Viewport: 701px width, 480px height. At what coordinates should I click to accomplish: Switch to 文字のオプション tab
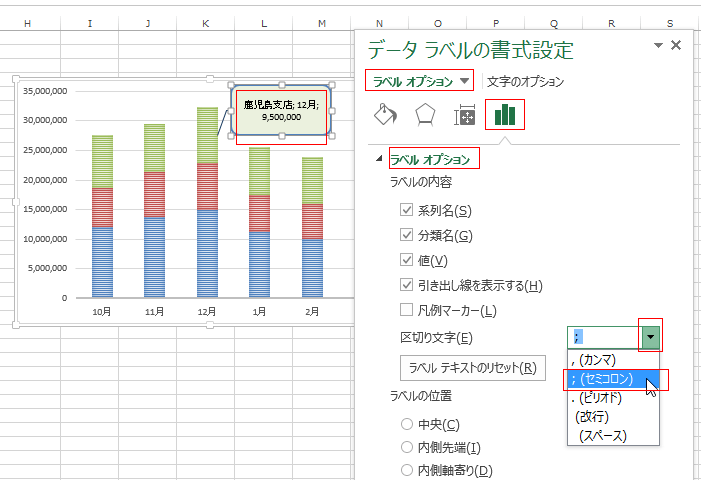coord(525,81)
